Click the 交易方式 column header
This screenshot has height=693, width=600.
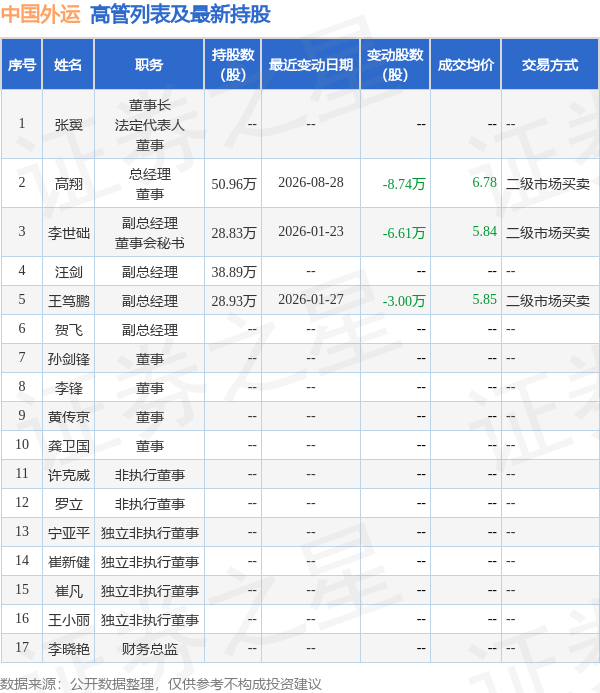pos(550,65)
